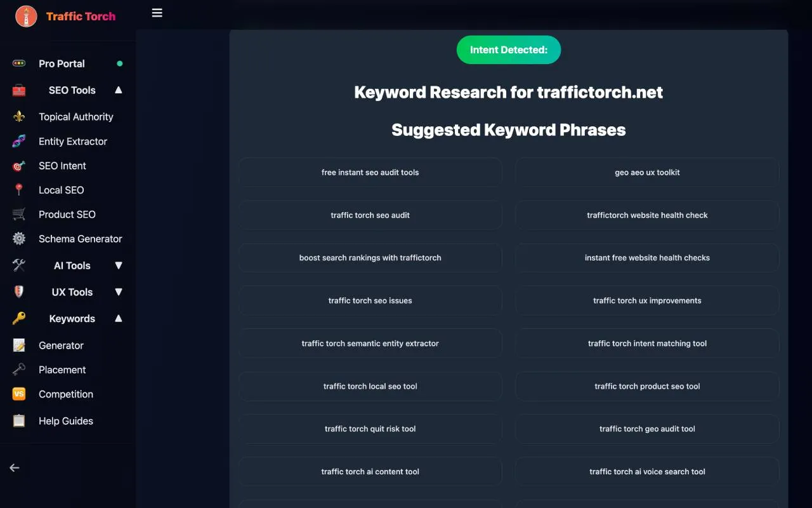
Task: Click the Traffic Torch lighthouse logo icon
Action: (x=26, y=17)
